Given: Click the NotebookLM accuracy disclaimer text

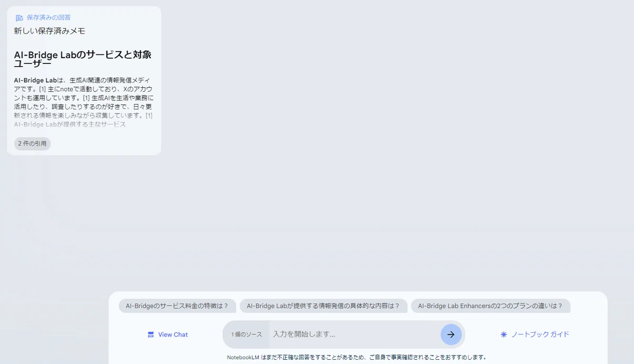Looking at the screenshot, I should 357,357.
